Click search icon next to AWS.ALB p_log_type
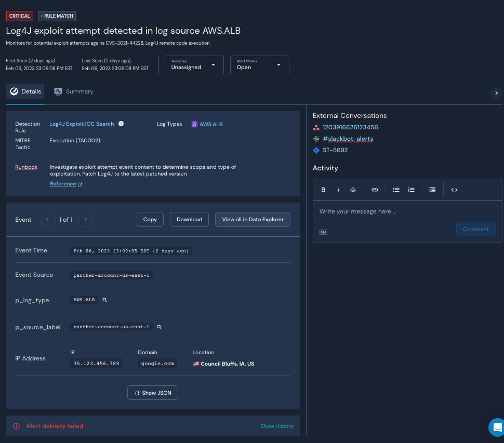504x443 pixels. [x=104, y=300]
